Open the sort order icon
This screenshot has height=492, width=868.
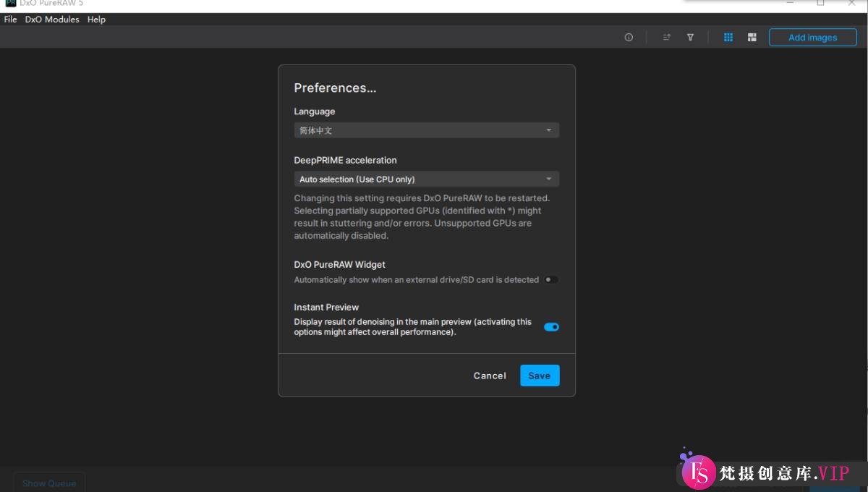667,38
